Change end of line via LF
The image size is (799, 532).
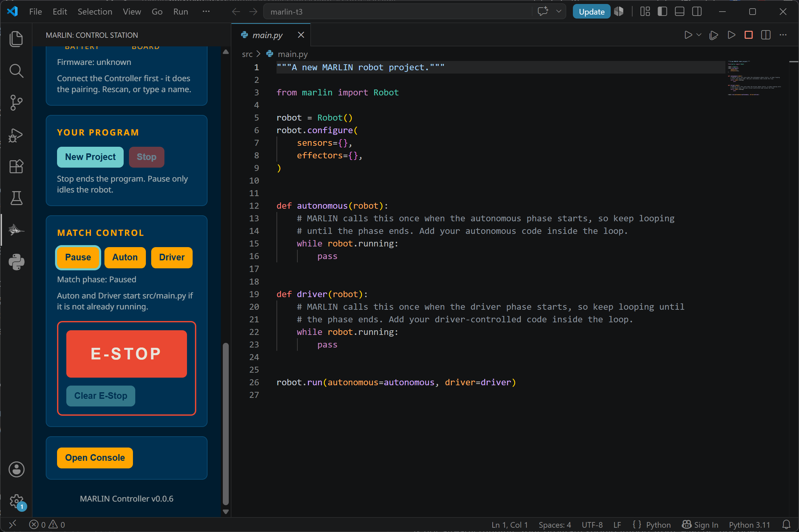point(617,525)
